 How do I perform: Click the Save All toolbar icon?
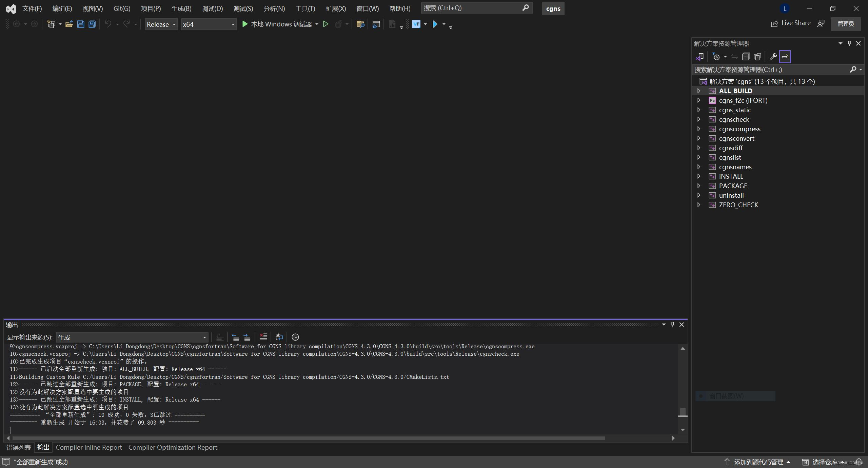coord(92,24)
